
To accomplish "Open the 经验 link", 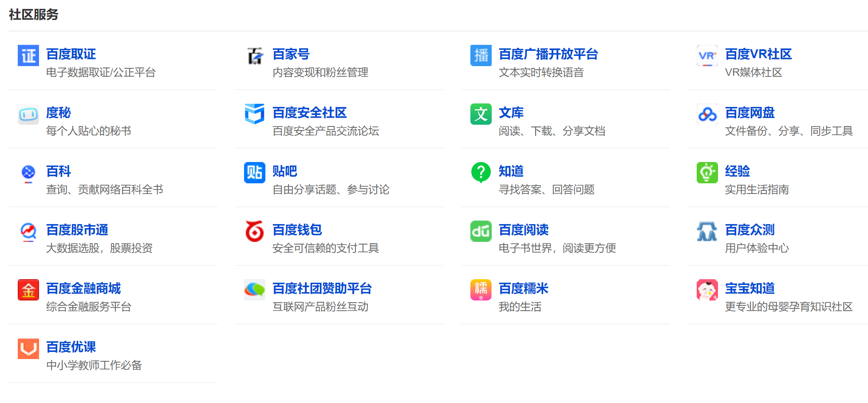I will point(737,171).
